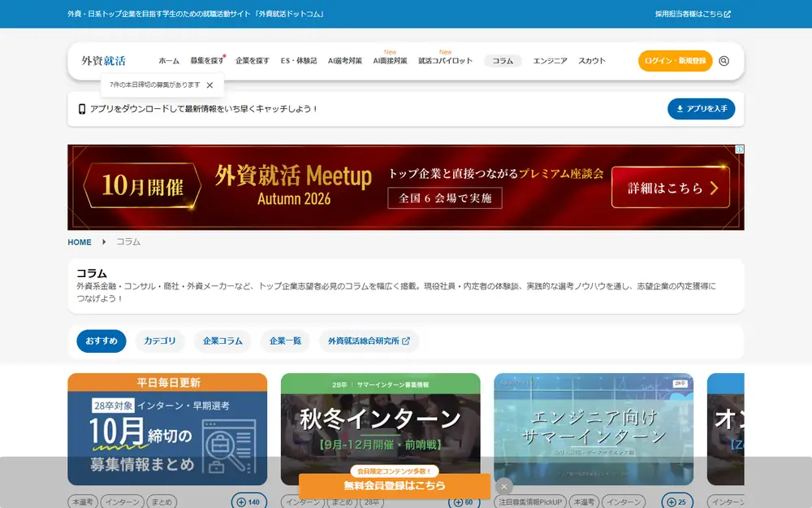The height and width of the screenshot is (508, 812).
Task: Go to ES・体験記 section
Action: pos(299,61)
